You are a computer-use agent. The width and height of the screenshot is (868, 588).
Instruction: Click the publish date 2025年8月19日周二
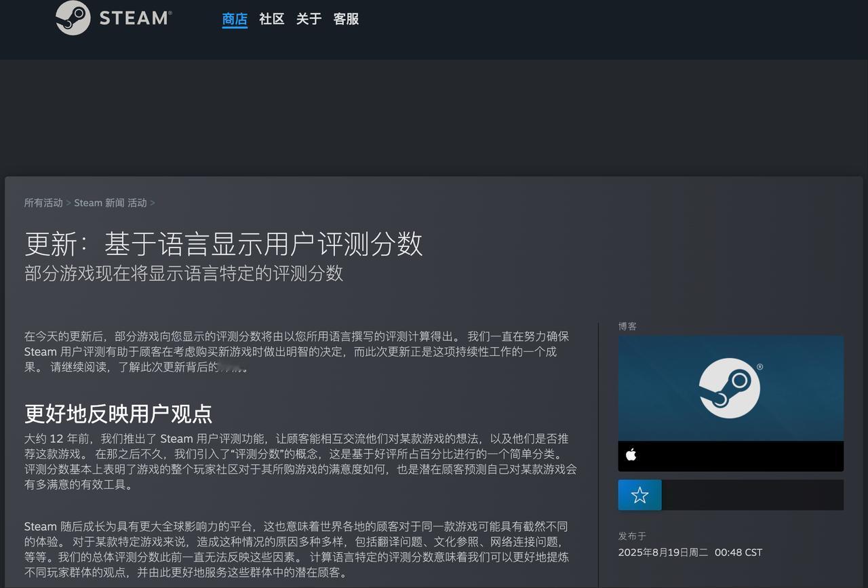pos(663,552)
